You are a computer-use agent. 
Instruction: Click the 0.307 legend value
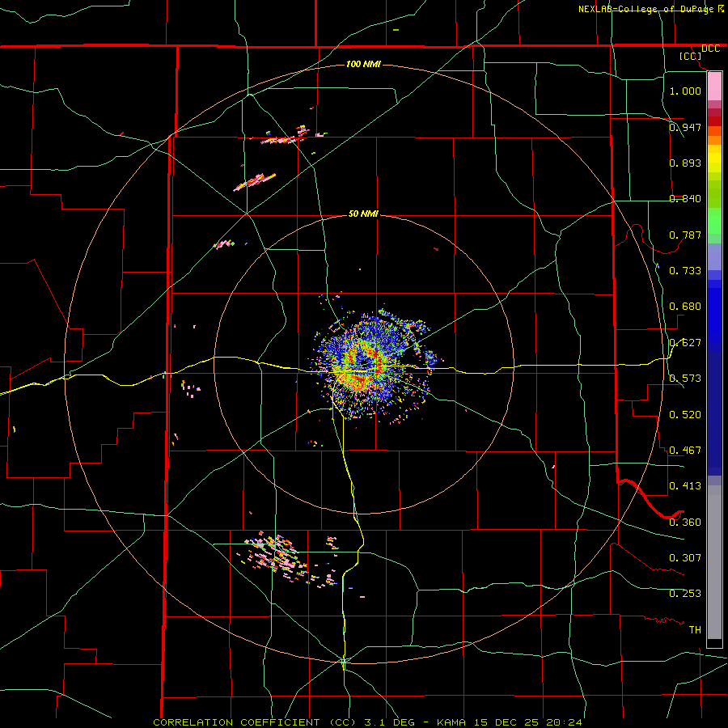pos(685,558)
